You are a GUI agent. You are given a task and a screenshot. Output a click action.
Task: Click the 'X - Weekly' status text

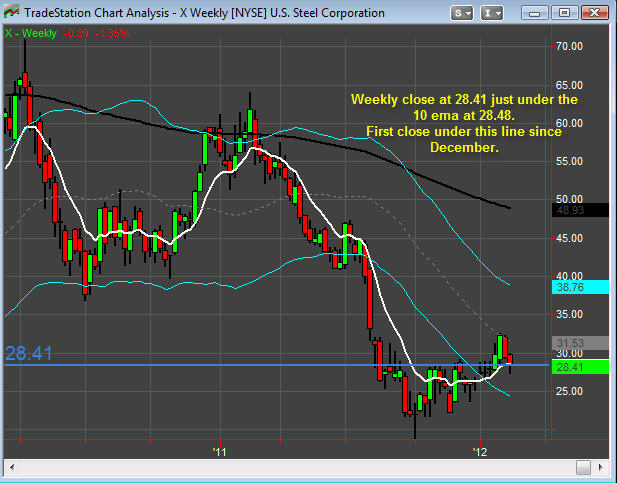(31, 33)
